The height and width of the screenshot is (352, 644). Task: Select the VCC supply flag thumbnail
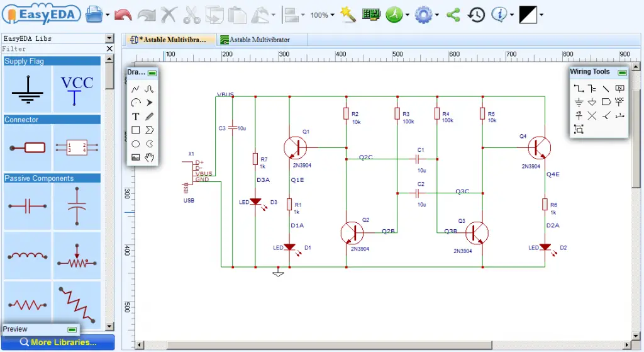77,89
